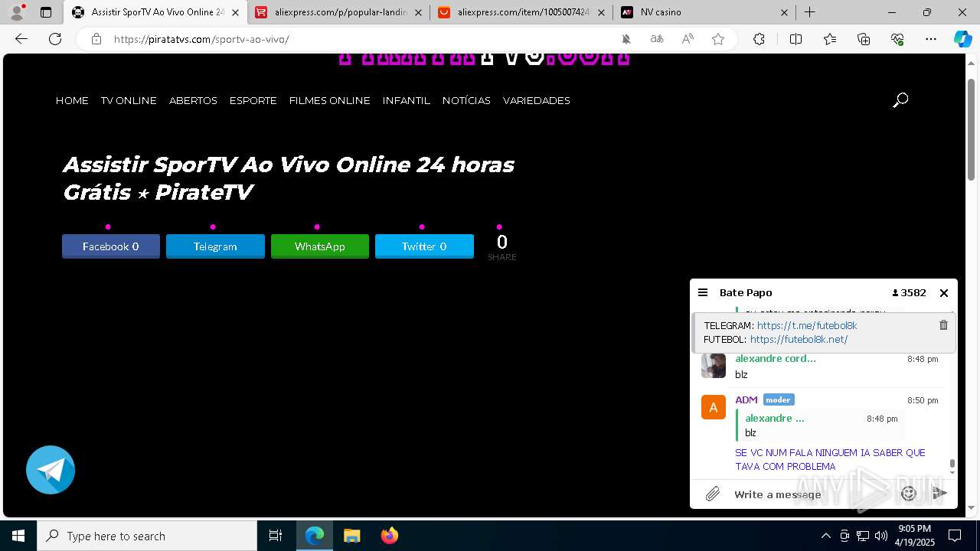Click the 3582 online users counter
Viewport: 980px width, 551px height.
point(910,292)
